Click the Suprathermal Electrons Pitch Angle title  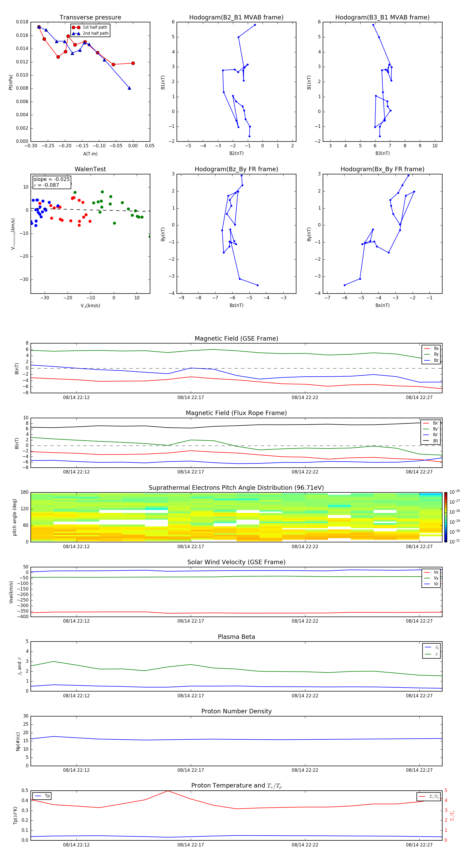pos(236,488)
